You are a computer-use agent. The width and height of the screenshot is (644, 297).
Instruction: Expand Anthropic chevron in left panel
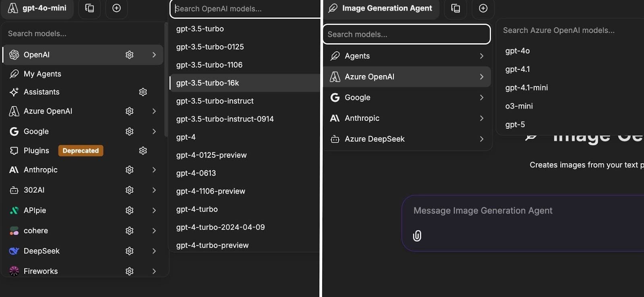(154, 170)
